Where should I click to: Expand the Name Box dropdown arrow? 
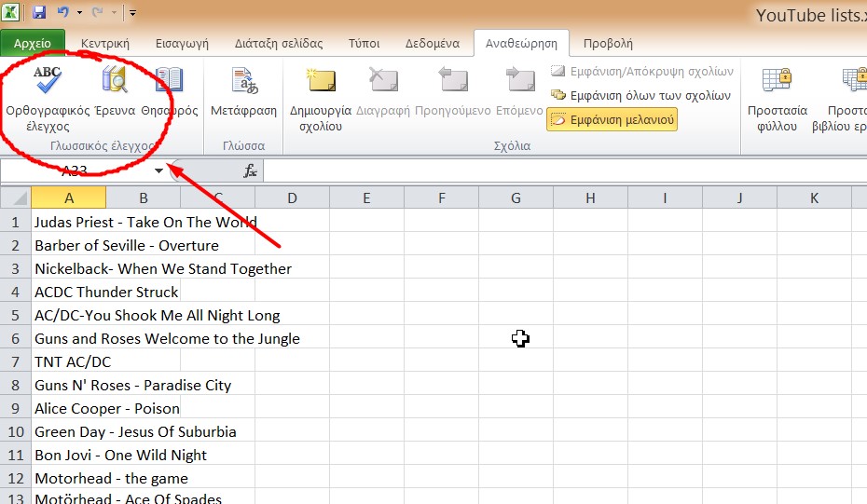pos(158,170)
